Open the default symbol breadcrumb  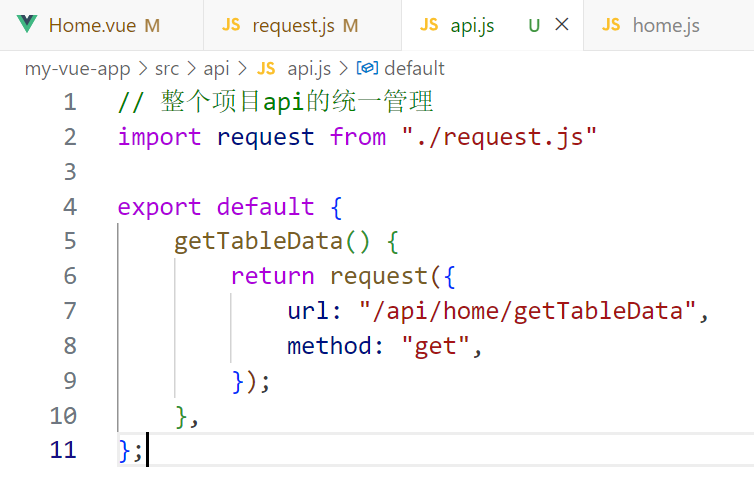click(x=415, y=68)
